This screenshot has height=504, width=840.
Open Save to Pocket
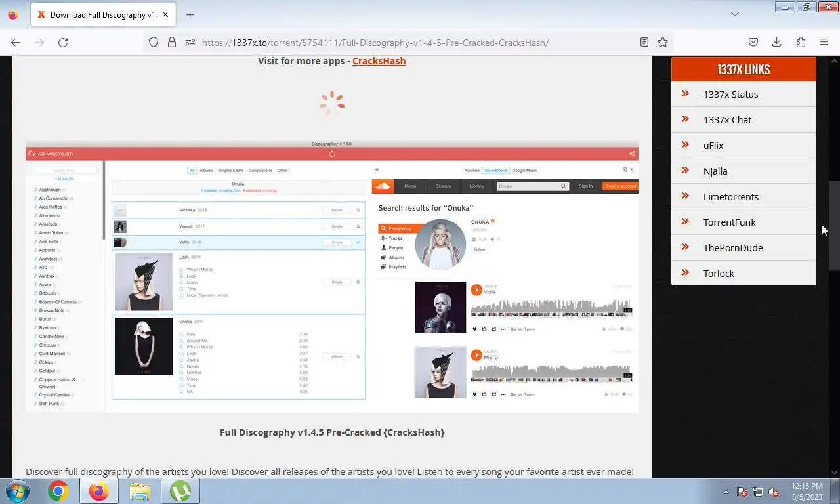click(753, 42)
